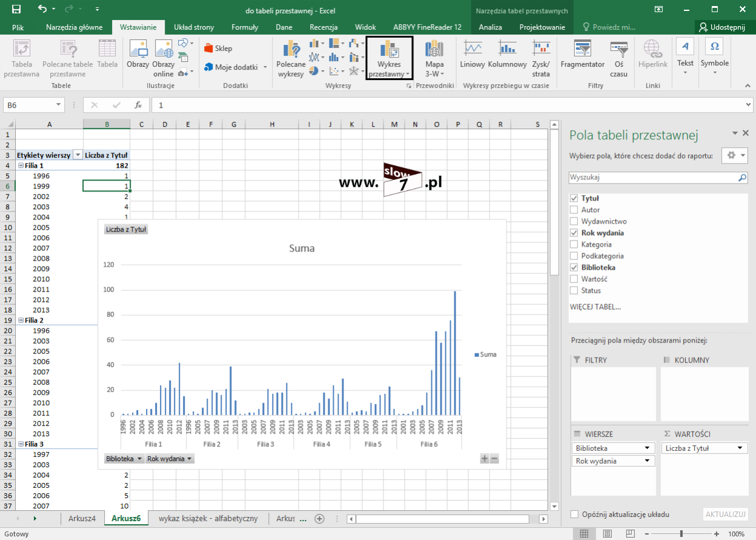Uncheck the Tytuł field checkbox

(x=574, y=198)
